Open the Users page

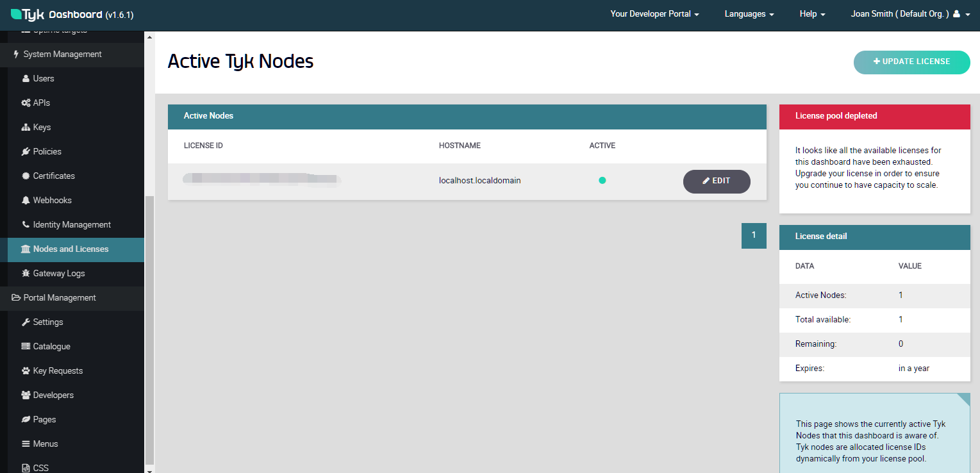[x=44, y=79]
